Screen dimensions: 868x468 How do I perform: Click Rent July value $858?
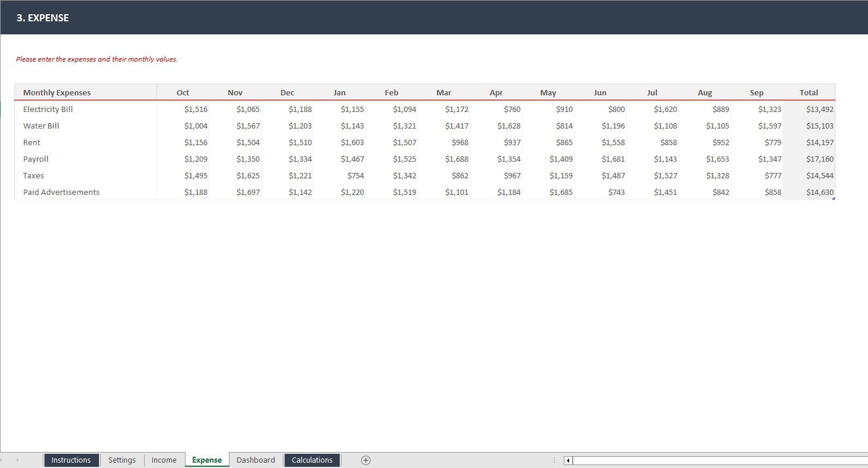653,142
